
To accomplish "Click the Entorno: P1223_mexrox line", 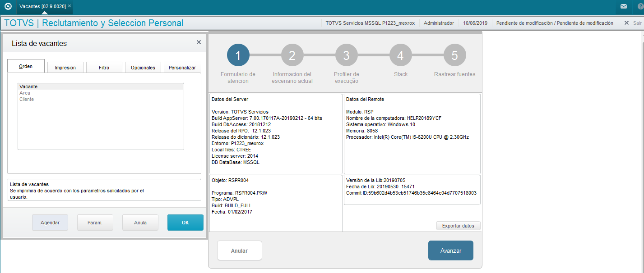I will pyautogui.click(x=237, y=143).
